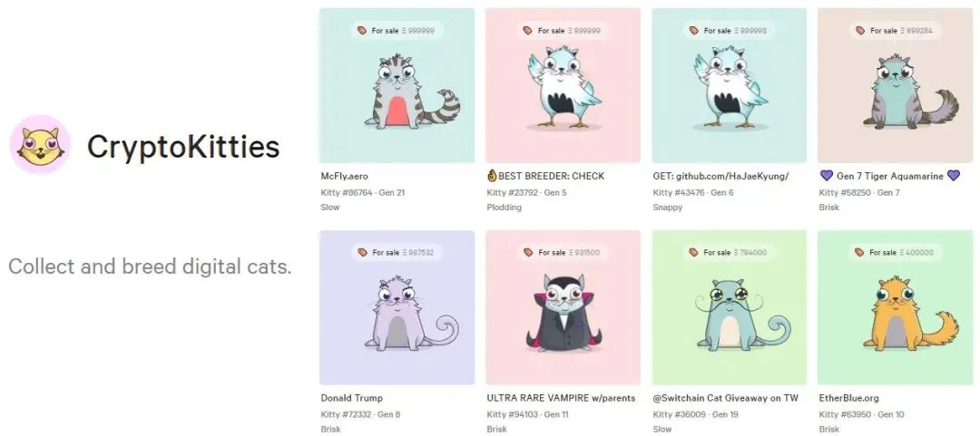Click the Kitty #63950 Gen 10 label
980x436 pixels.
point(862,414)
